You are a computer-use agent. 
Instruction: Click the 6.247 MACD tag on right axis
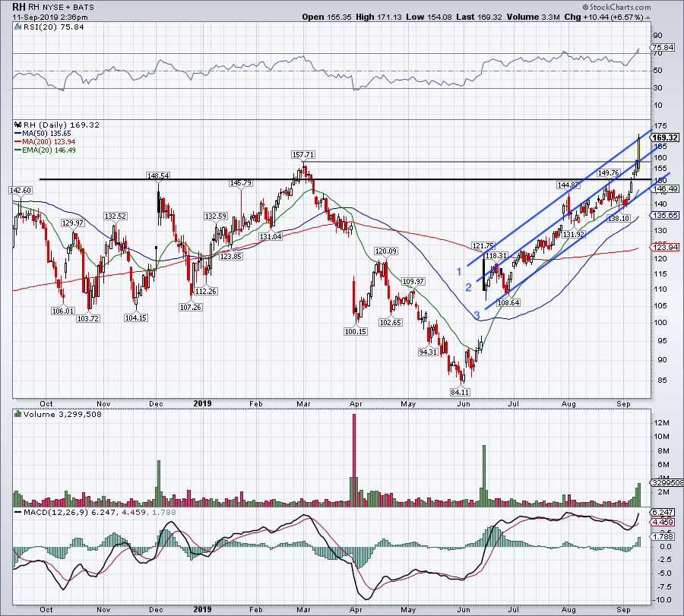click(x=663, y=512)
